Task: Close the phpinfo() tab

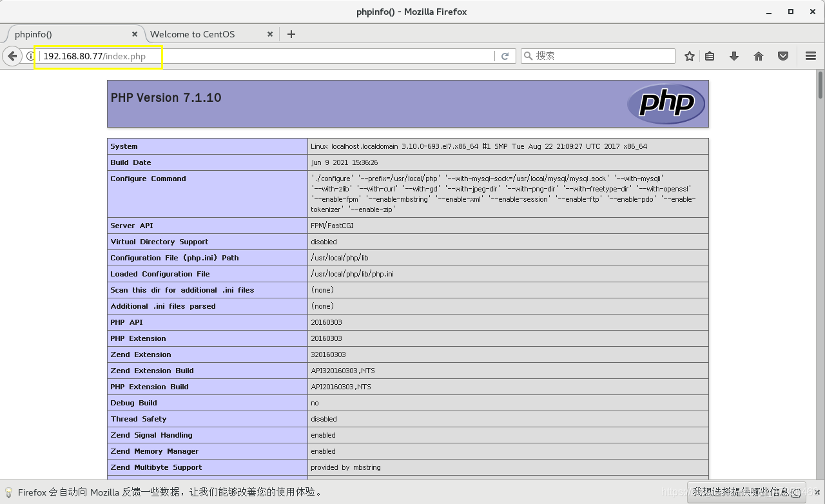Action: tap(135, 34)
